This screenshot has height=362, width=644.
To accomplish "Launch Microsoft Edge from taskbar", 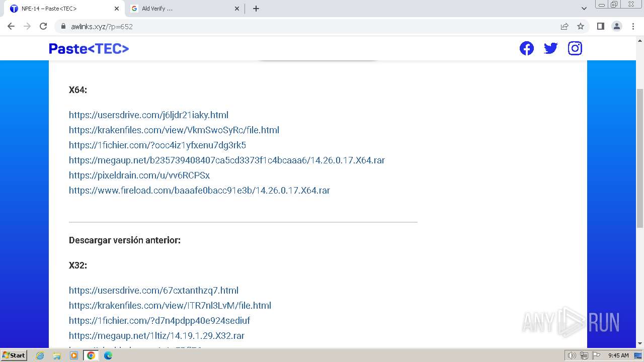I will [x=108, y=355].
